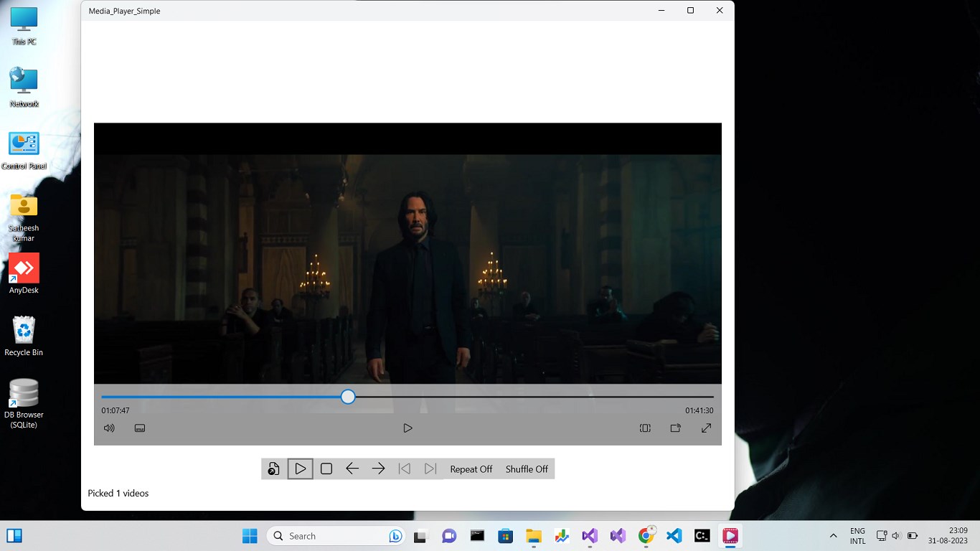Click the cast to device icon

point(675,428)
